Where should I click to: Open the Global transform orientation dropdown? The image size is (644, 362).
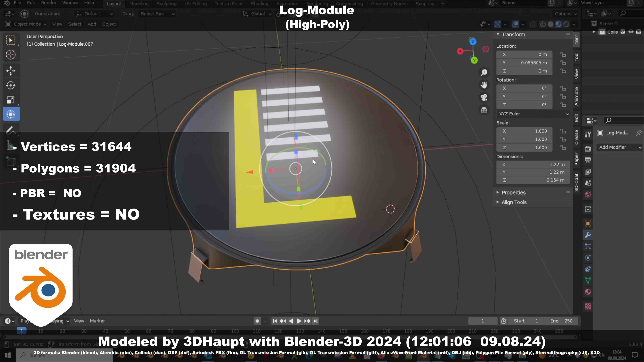pyautogui.click(x=257, y=14)
